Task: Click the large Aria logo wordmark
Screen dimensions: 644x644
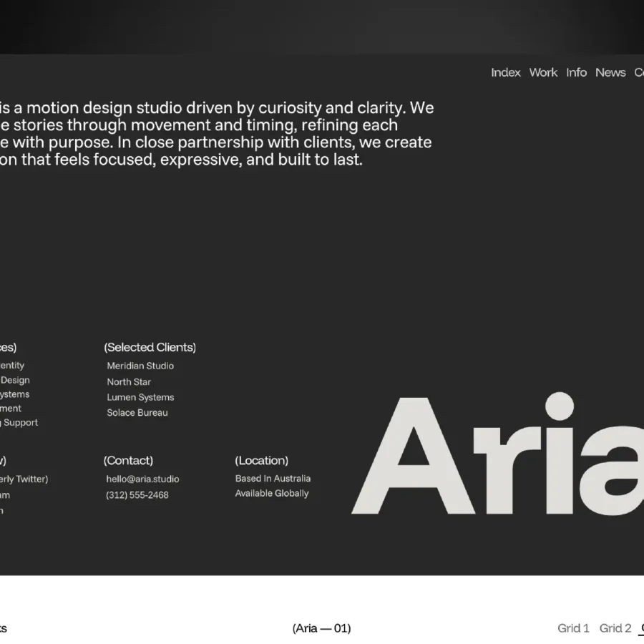Action: coord(497,454)
